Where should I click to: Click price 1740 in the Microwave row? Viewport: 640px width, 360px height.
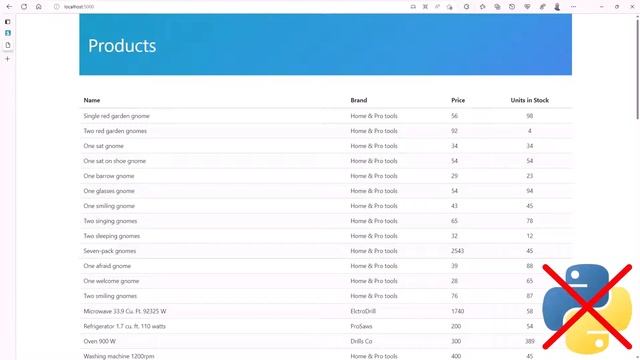458,311
